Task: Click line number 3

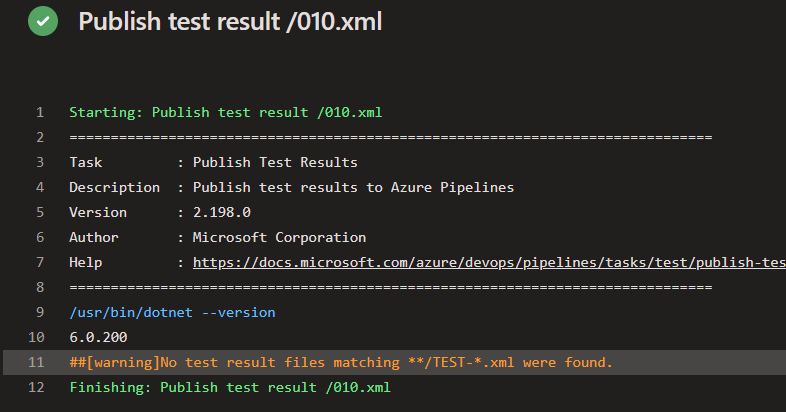Action: point(40,162)
